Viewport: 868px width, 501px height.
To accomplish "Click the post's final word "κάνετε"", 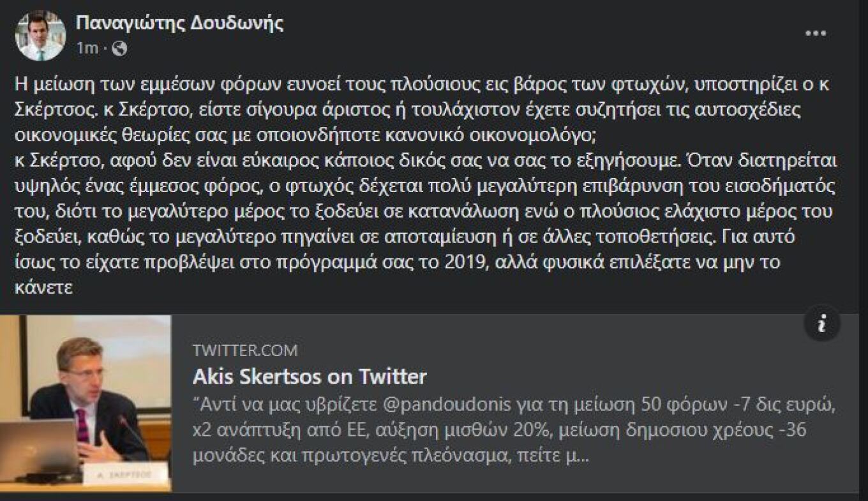I will tap(43, 288).
